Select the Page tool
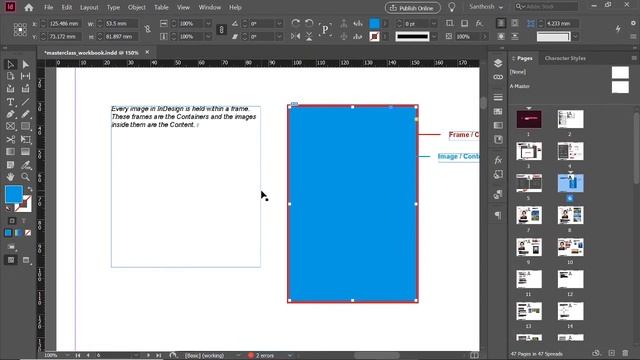The width and height of the screenshot is (640, 360). click(x=11, y=76)
